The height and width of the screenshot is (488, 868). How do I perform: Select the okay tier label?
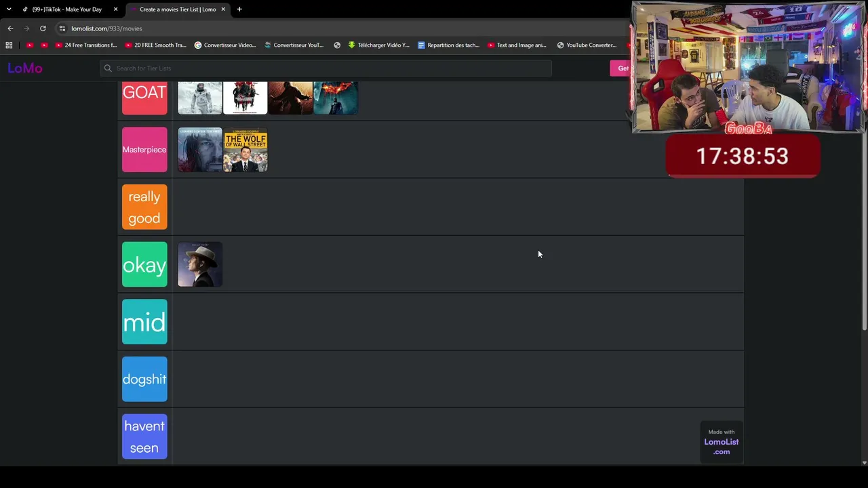(144, 264)
